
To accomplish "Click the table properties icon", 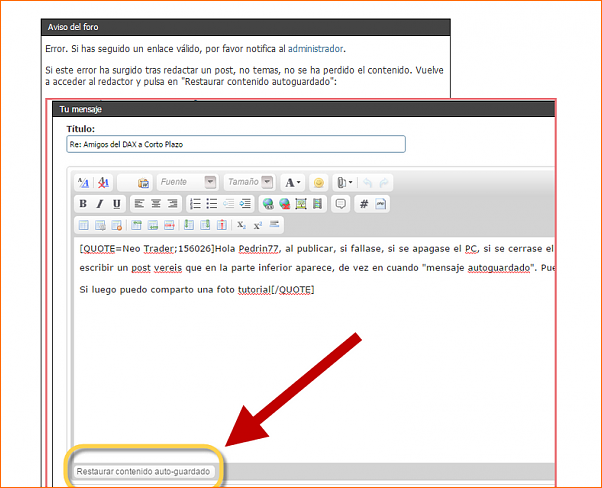I will 100,225.
